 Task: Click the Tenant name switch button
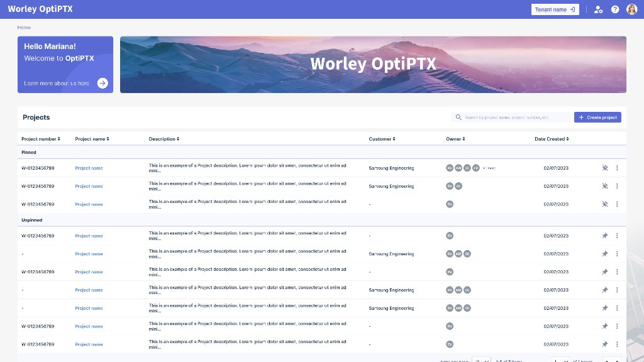[555, 9]
